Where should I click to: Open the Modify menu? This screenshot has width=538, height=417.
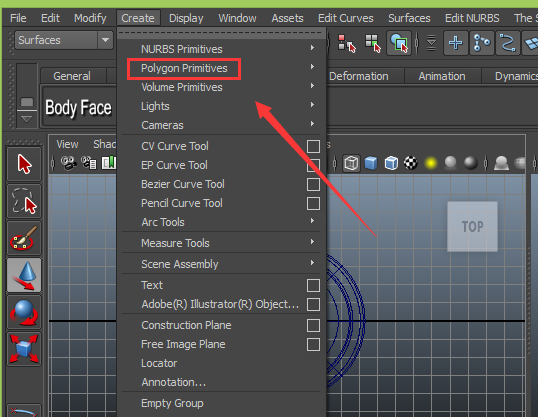point(90,18)
